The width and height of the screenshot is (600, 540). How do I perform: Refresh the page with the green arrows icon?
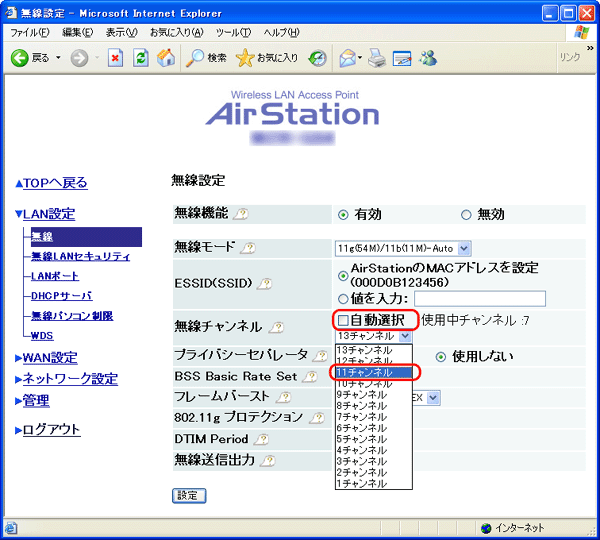click(x=140, y=59)
